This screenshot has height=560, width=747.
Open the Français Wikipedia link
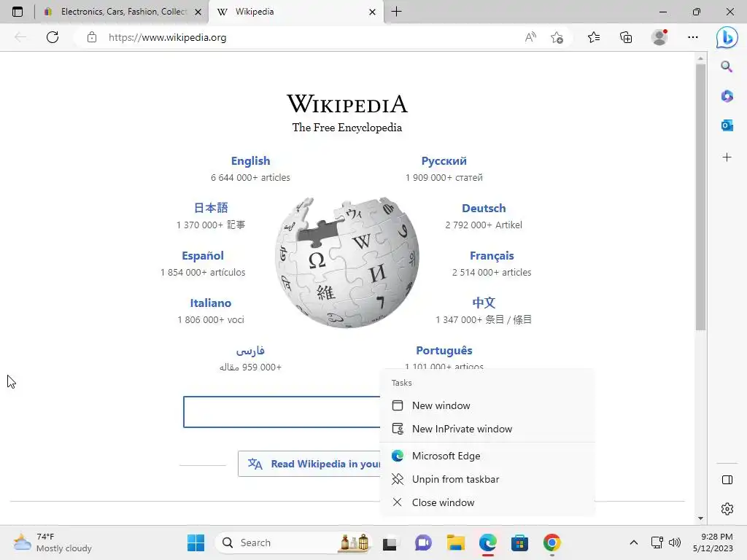[492, 256]
